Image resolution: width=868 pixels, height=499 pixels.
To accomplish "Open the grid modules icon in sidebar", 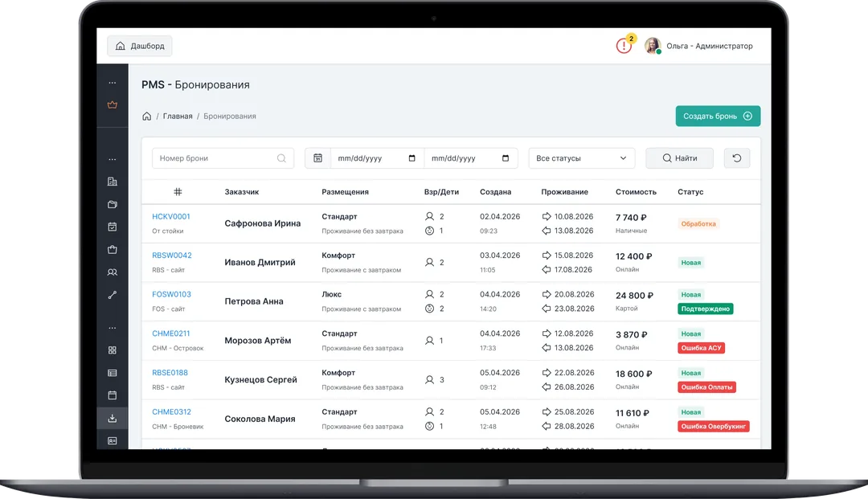I will pos(113,350).
